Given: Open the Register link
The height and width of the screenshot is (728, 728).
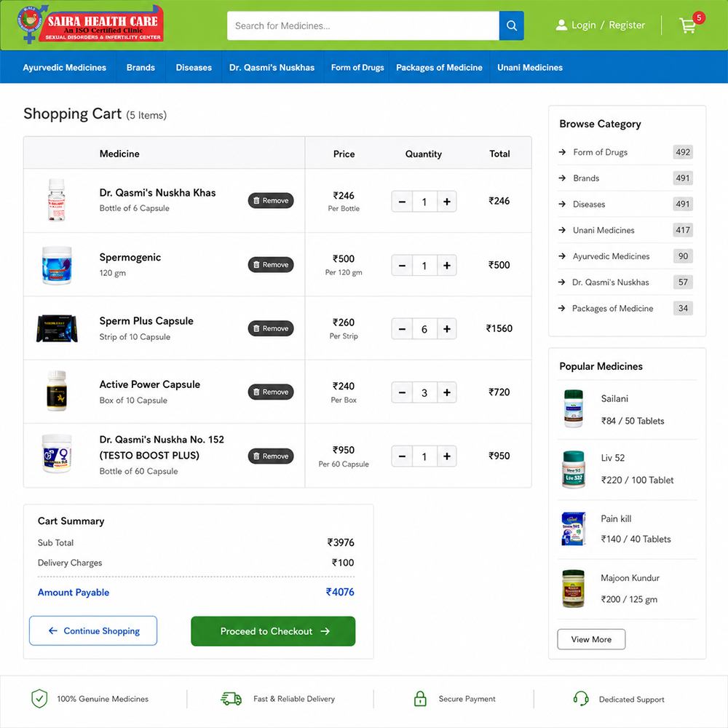Looking at the screenshot, I should click(627, 25).
